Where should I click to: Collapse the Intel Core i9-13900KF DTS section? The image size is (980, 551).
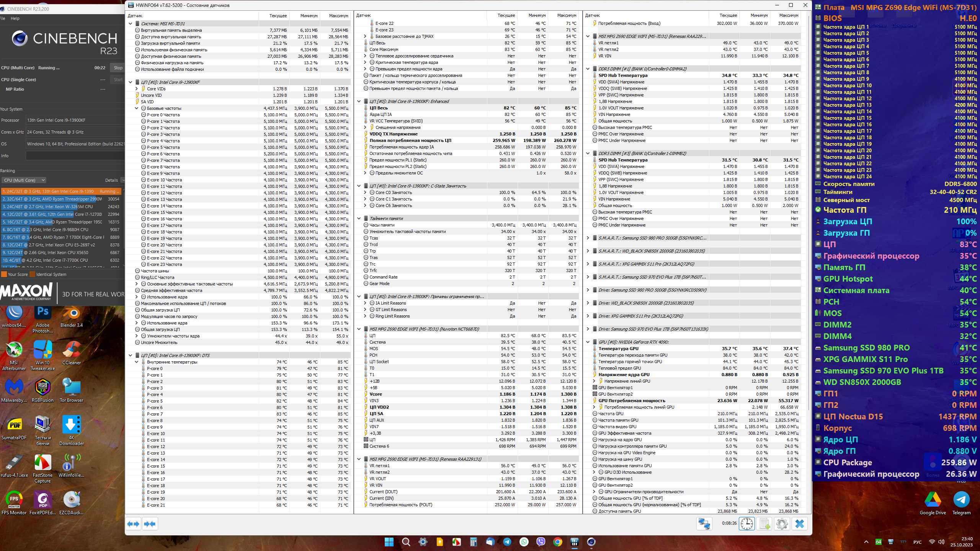tap(131, 355)
